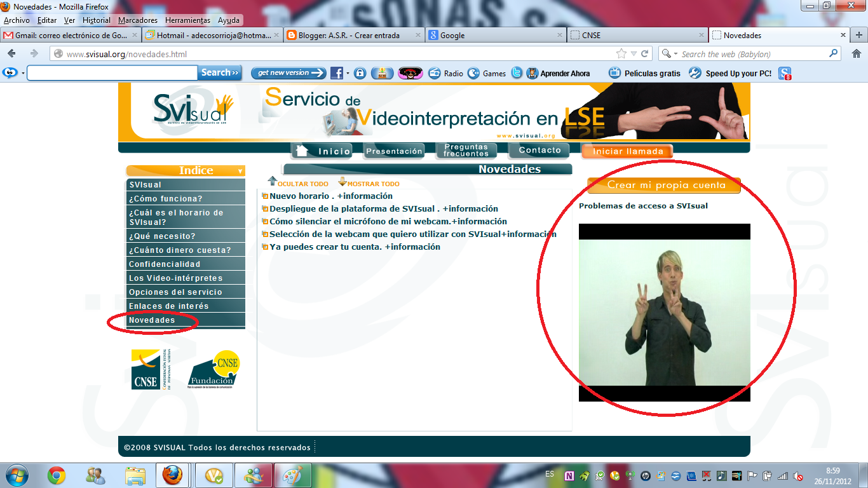Open Games from the toolbar
868x488 pixels.
[487, 73]
